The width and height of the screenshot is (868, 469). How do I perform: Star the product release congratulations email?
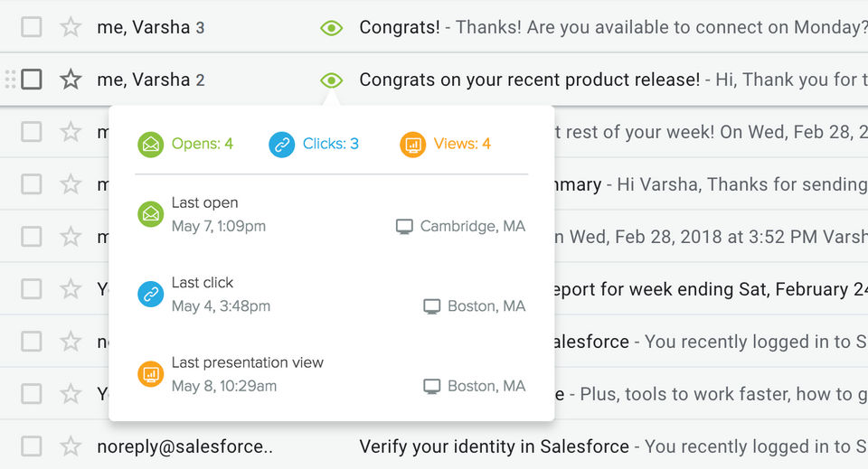(x=71, y=80)
